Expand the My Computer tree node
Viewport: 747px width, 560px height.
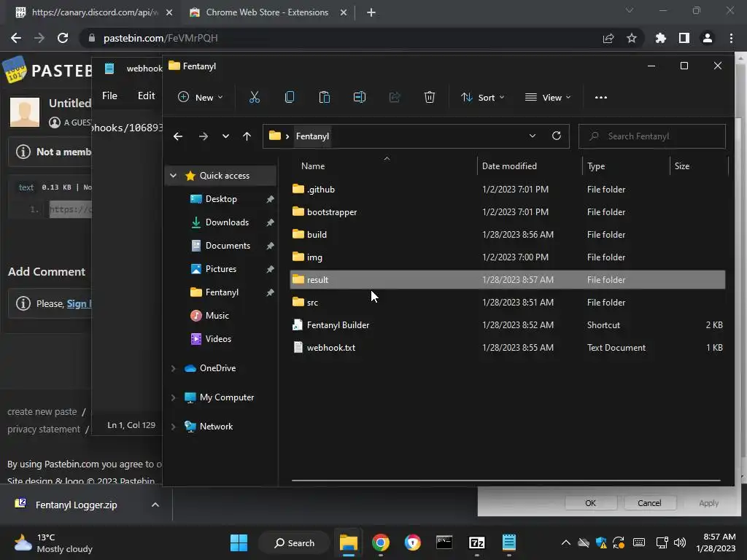[x=174, y=397]
